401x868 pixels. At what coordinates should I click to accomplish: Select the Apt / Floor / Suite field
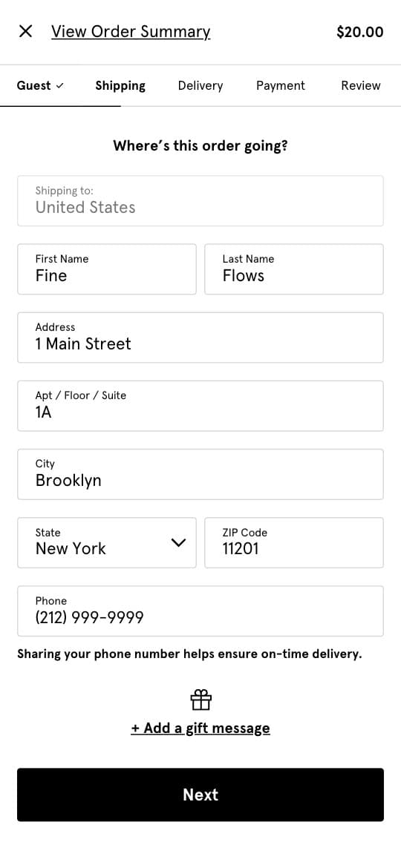coord(200,406)
